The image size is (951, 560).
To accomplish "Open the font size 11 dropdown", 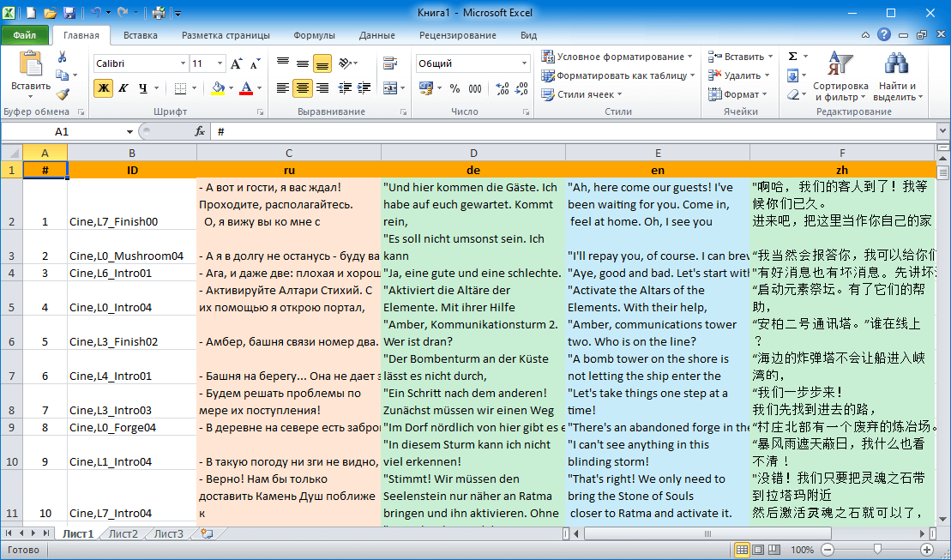I will coord(220,63).
